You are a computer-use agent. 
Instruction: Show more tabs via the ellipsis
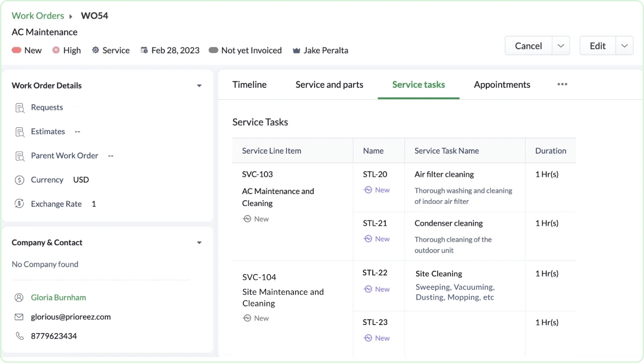[x=562, y=84]
